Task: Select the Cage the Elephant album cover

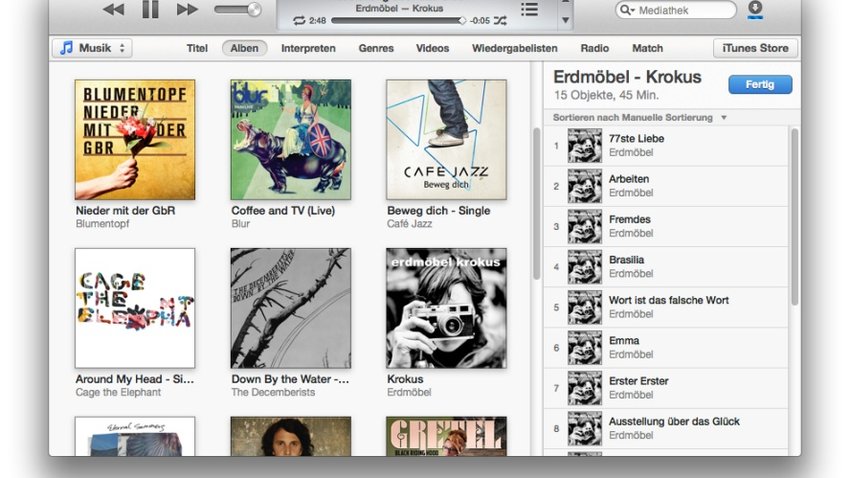Action: tap(135, 308)
